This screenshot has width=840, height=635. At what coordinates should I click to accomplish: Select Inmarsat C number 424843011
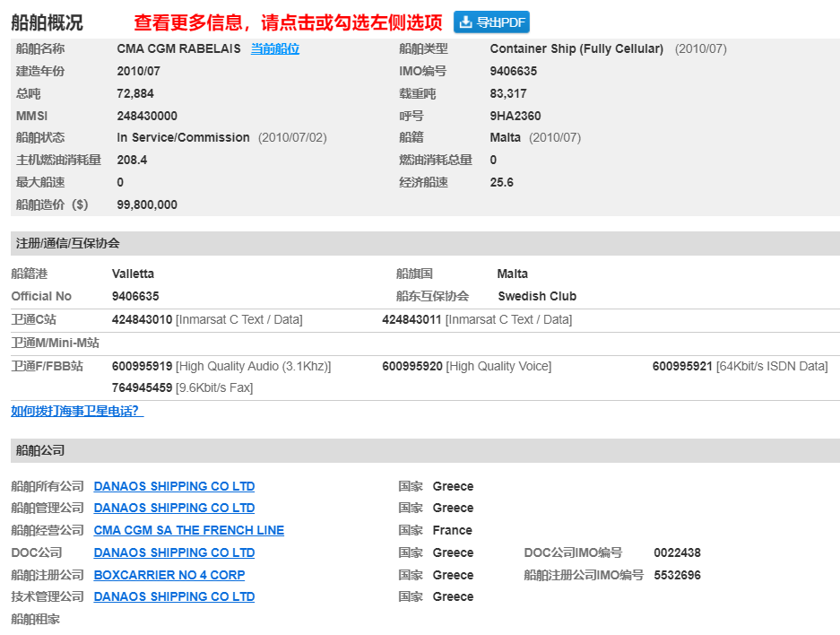411,320
